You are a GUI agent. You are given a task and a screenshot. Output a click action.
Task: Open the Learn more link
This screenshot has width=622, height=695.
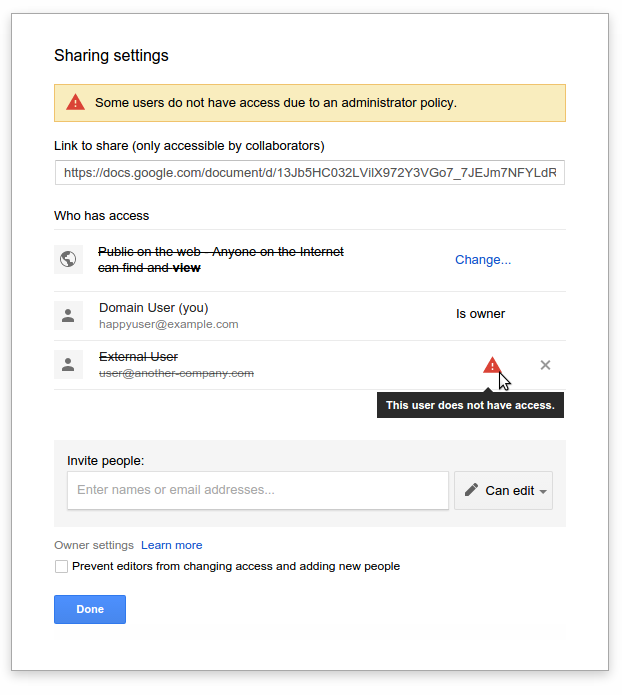pyautogui.click(x=171, y=545)
